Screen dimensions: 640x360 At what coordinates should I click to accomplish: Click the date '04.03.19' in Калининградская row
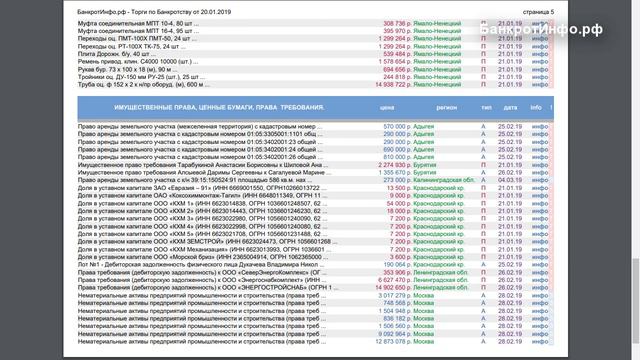510,180
